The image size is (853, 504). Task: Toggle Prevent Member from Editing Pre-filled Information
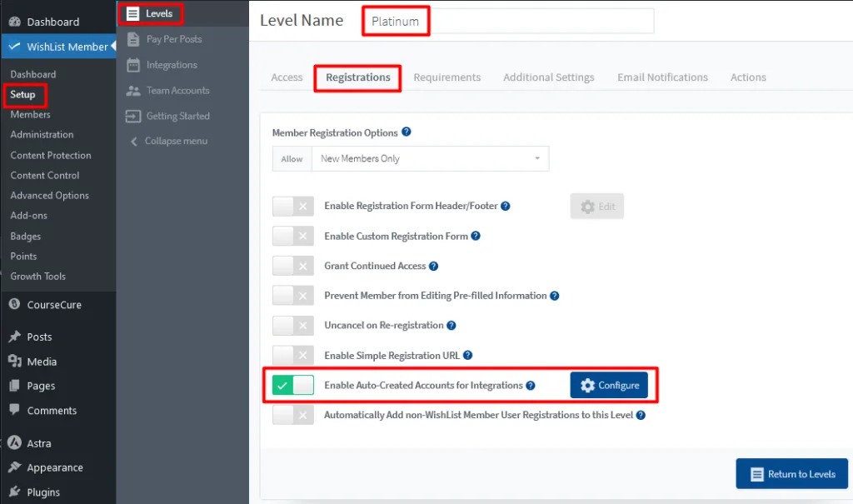[x=293, y=296]
